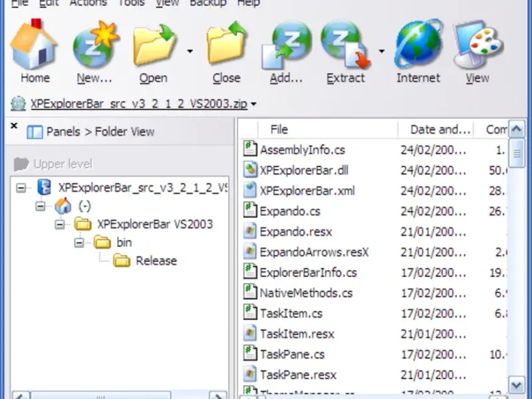This screenshot has width=532, height=399.
Task: Select the bin folder in tree
Action: coord(124,243)
